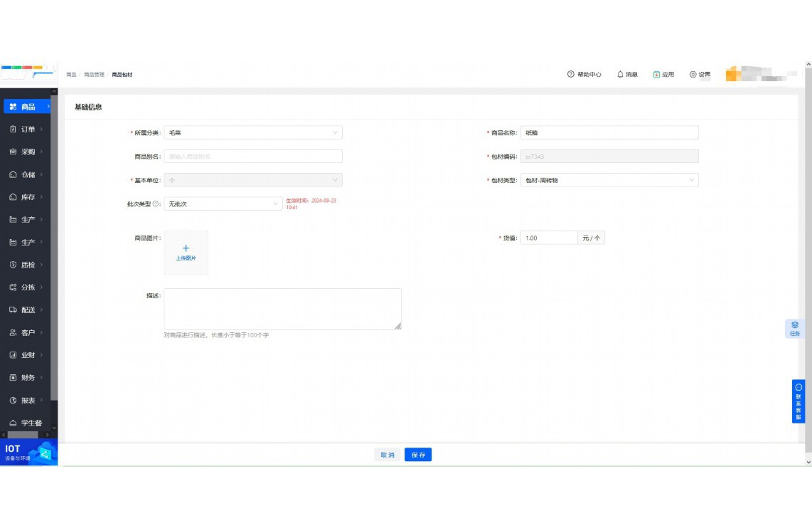Open the 联系客服 customer service widget
Image resolution: width=812 pixels, height=528 pixels.
[x=798, y=401]
